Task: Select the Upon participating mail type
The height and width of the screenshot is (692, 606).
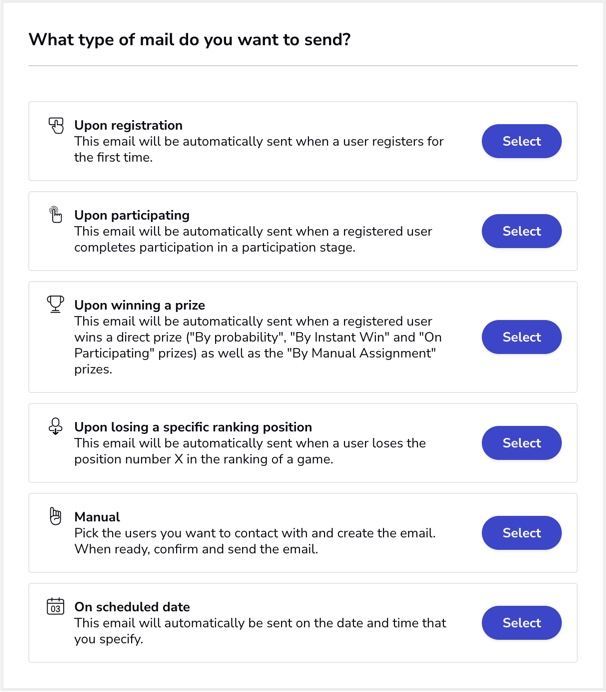Action: pos(521,231)
